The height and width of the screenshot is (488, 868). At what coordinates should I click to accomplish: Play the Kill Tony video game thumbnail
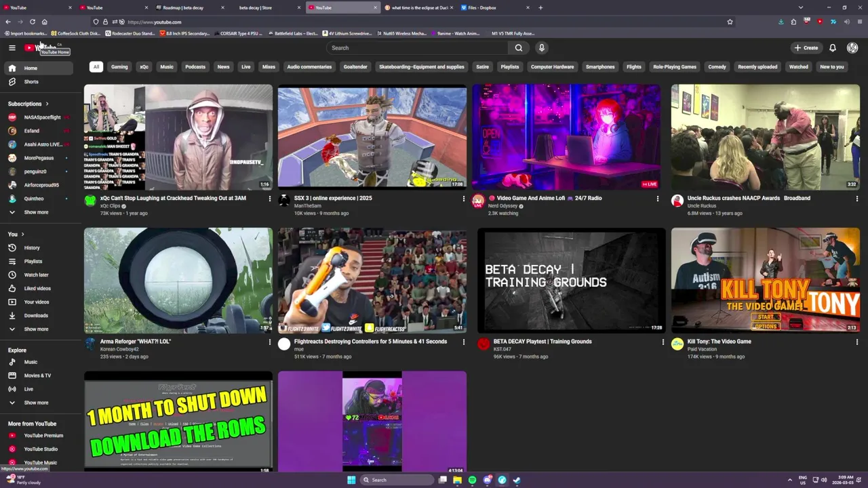point(766,280)
